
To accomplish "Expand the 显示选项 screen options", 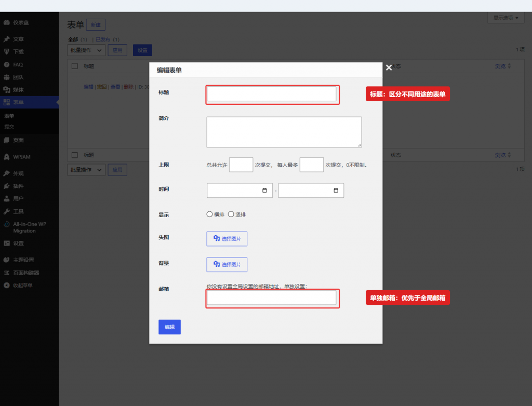I will tap(506, 18).
